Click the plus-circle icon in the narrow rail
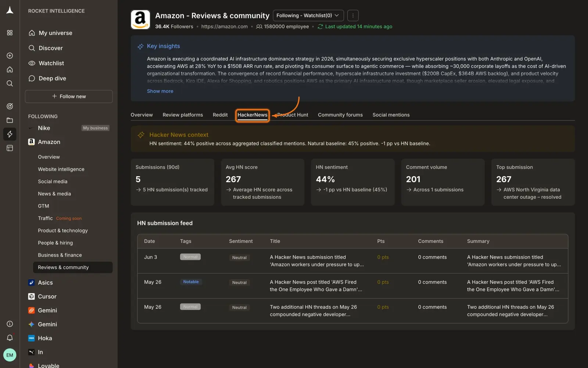 (10, 56)
